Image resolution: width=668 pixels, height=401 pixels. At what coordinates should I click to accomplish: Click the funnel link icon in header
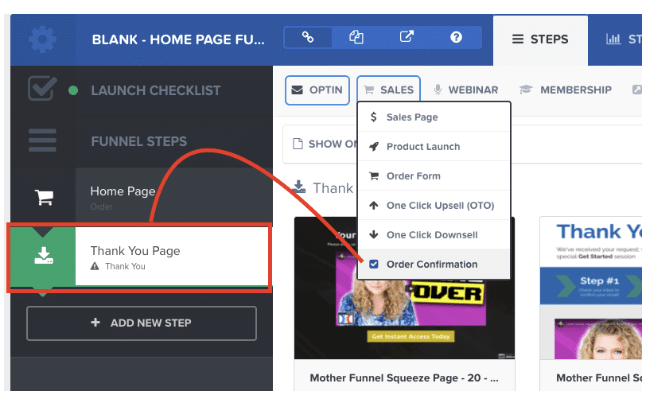pyautogui.click(x=308, y=38)
